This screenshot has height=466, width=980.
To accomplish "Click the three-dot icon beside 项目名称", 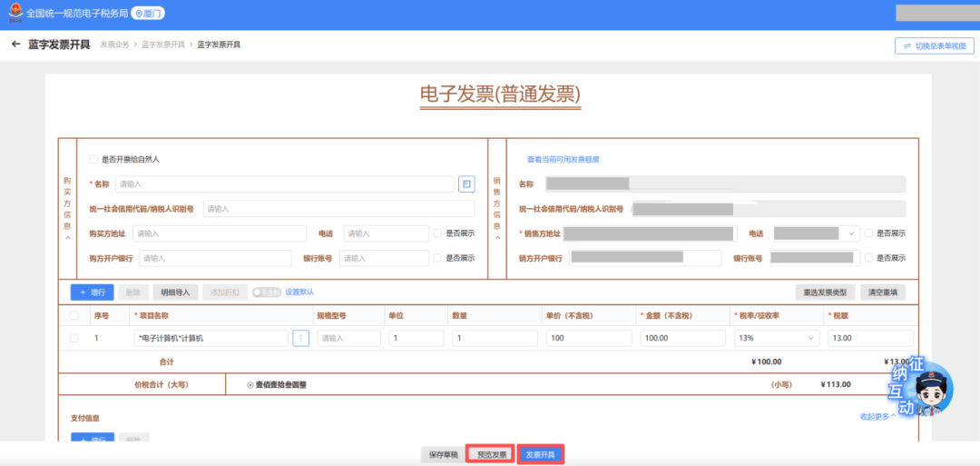I will pos(300,338).
